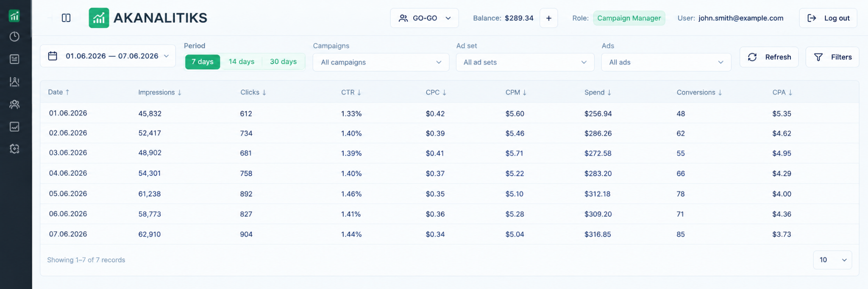Sort table by Conversions column header
The height and width of the screenshot is (289, 868).
pos(699,92)
